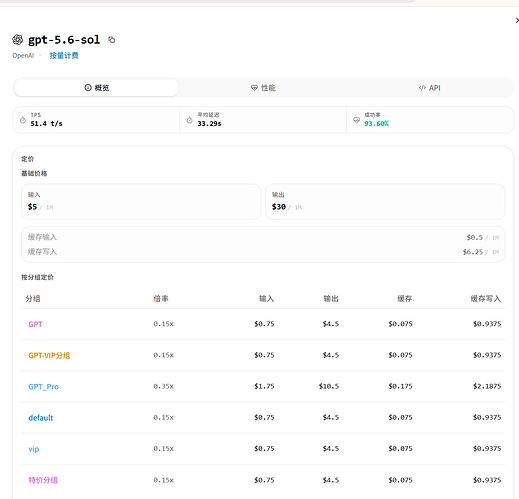Select the GPT_Pro group tag
The height and width of the screenshot is (499, 519).
coord(44,387)
